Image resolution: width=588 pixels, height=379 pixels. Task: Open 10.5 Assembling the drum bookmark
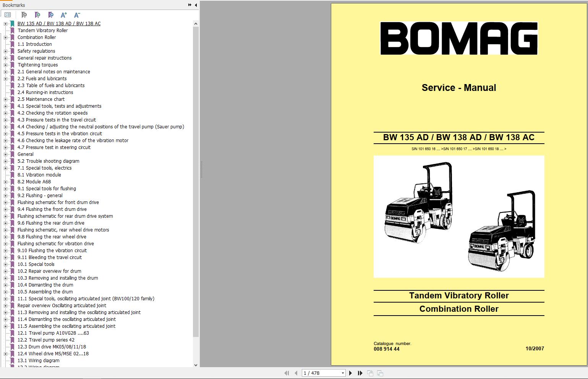(45, 292)
